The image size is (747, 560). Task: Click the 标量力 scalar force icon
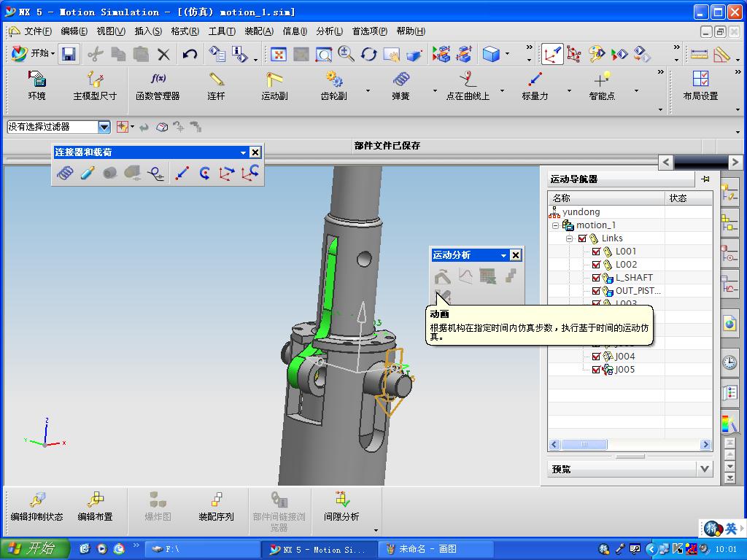[535, 79]
